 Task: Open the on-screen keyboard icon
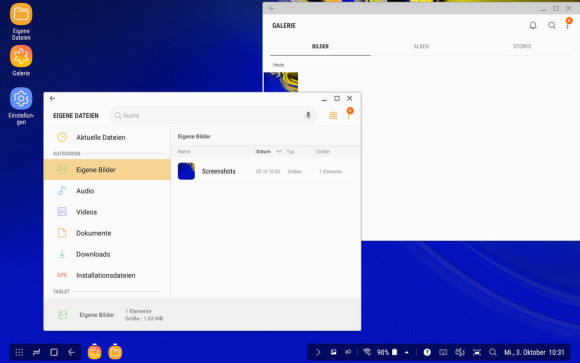coord(443,352)
